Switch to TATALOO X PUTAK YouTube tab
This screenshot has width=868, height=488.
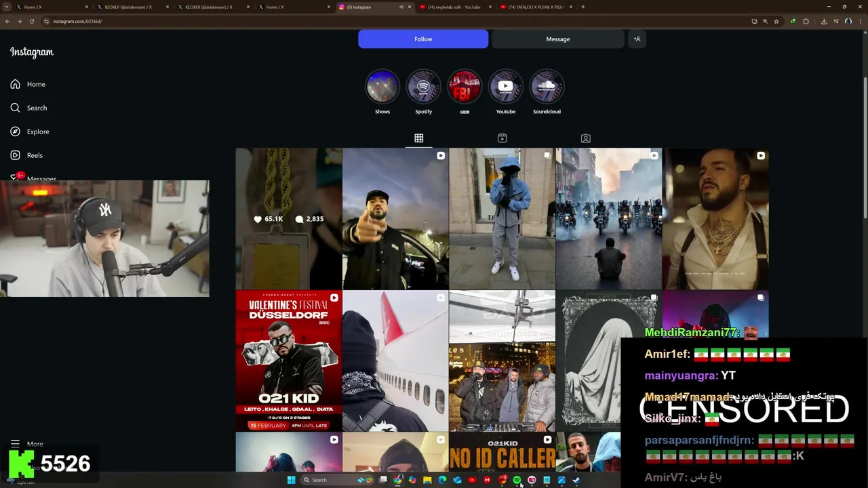[536, 7]
